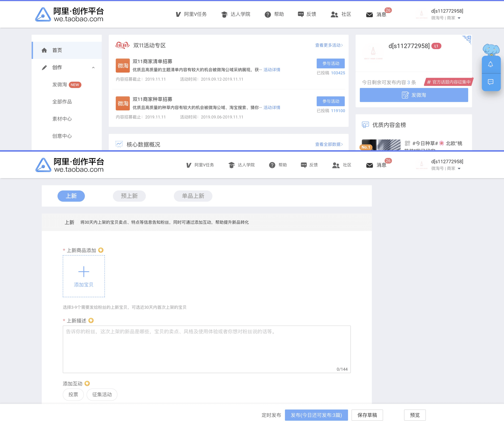This screenshot has width=504, height=426.
Task: Click the 双11 logo icon of 活动专区
Action: click(122, 45)
